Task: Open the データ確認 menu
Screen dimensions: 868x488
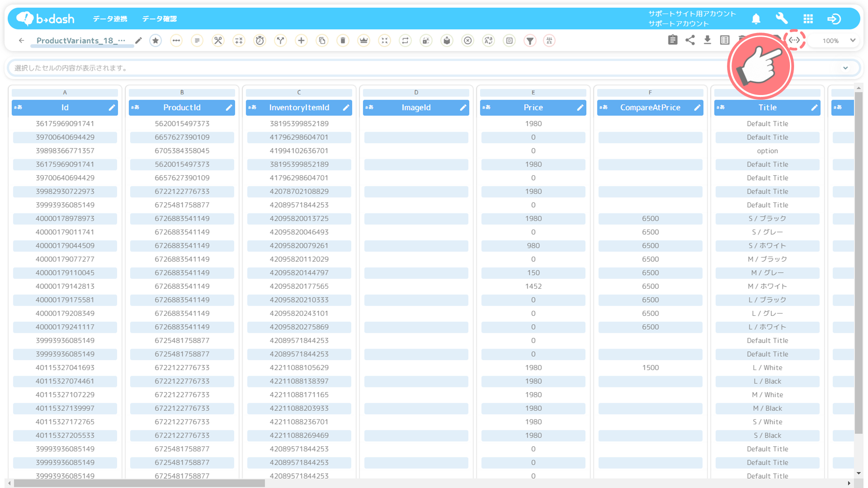Action: [x=159, y=19]
